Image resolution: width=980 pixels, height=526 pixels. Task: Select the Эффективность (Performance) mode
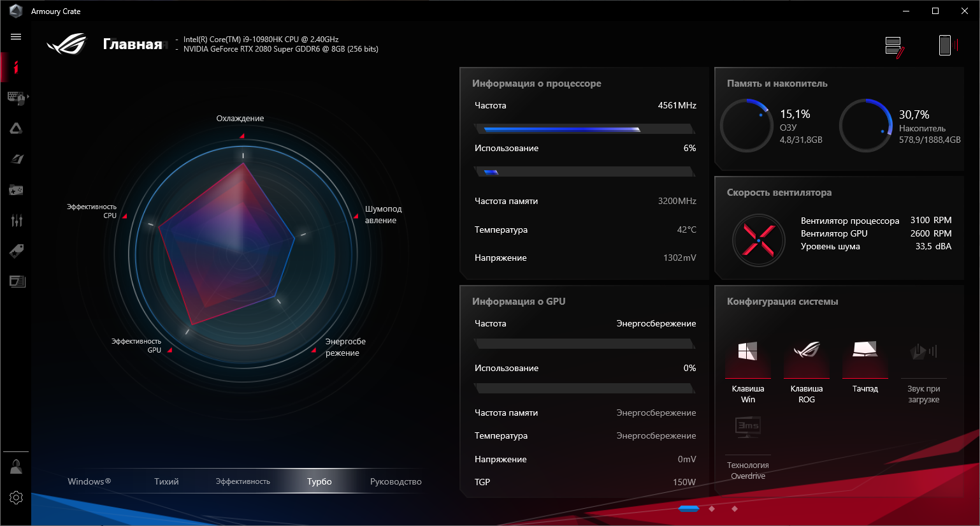coord(243,481)
